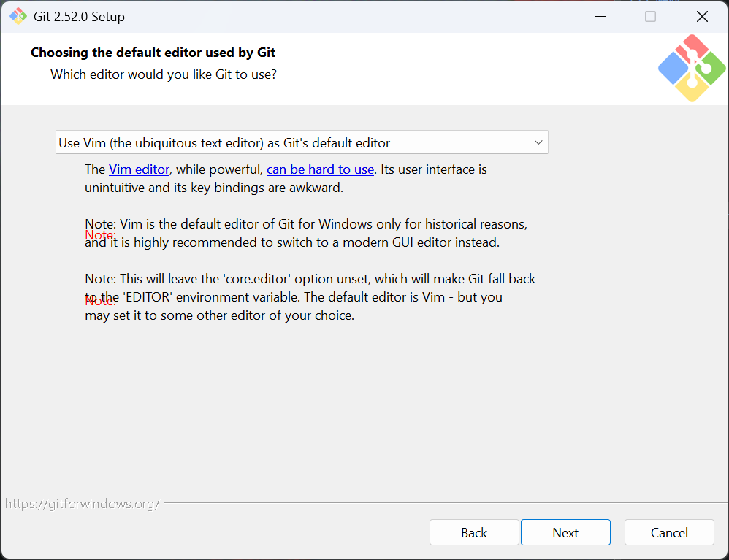Click the text about awkward key bindings

213,188
